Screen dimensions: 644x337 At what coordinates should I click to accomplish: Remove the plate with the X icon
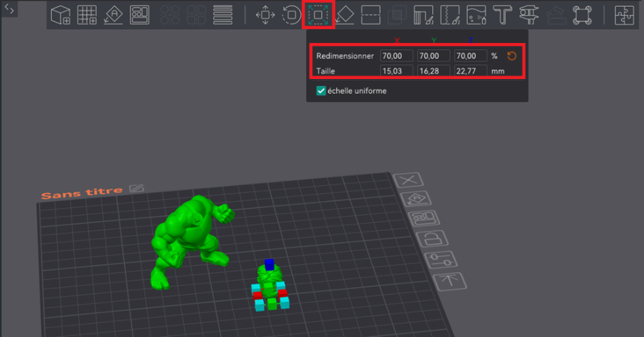click(408, 180)
